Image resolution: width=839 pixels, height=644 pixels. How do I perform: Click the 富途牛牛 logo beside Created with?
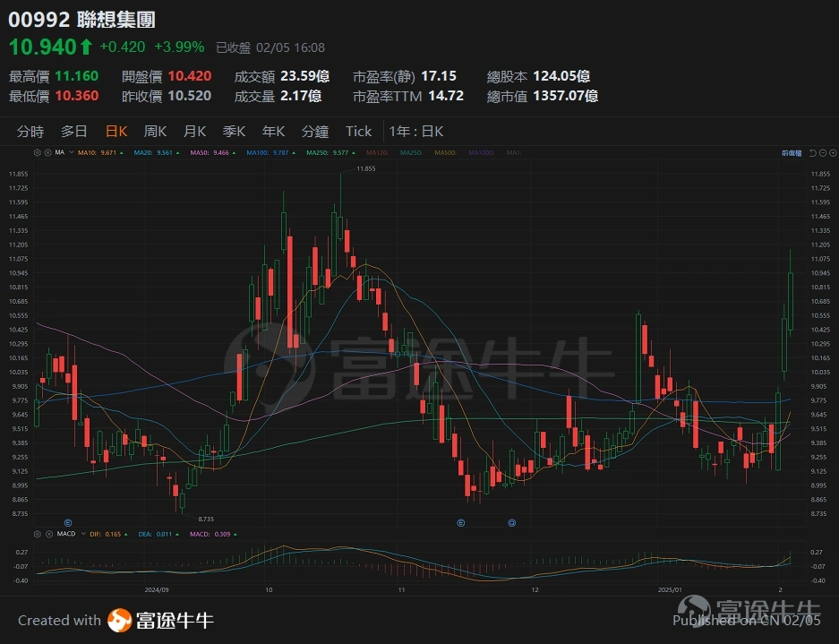[160, 621]
